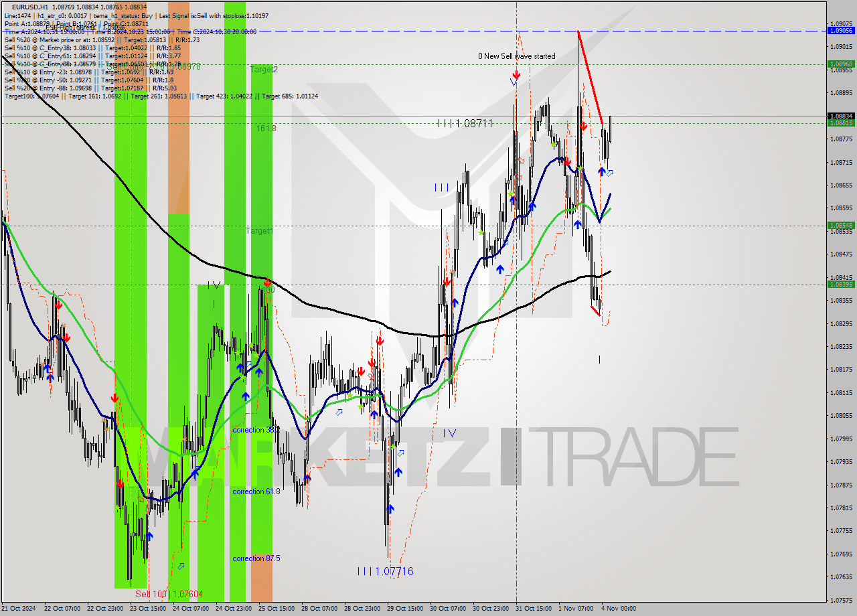Click the 1.07935 price axis value
857x616 pixels.
[x=841, y=462]
